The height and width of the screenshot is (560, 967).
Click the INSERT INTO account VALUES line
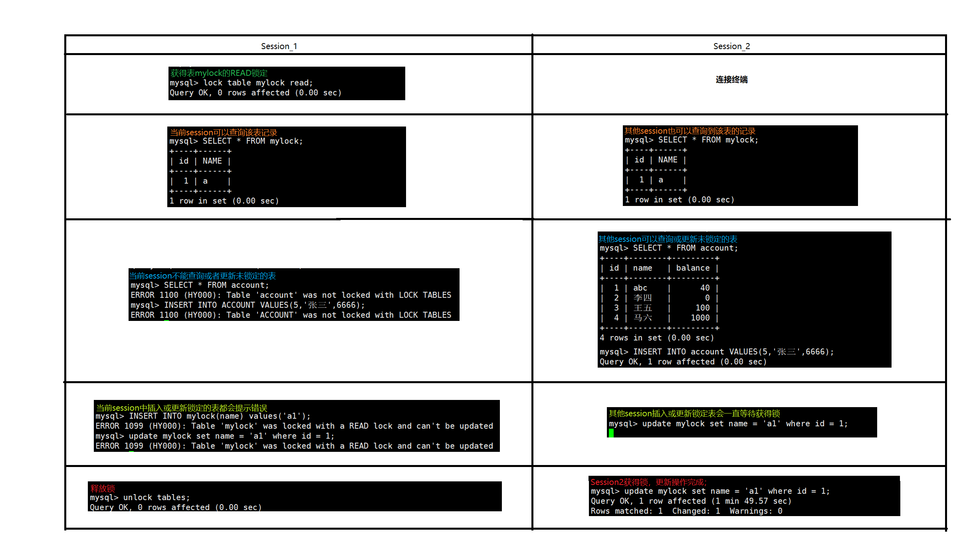(x=716, y=352)
